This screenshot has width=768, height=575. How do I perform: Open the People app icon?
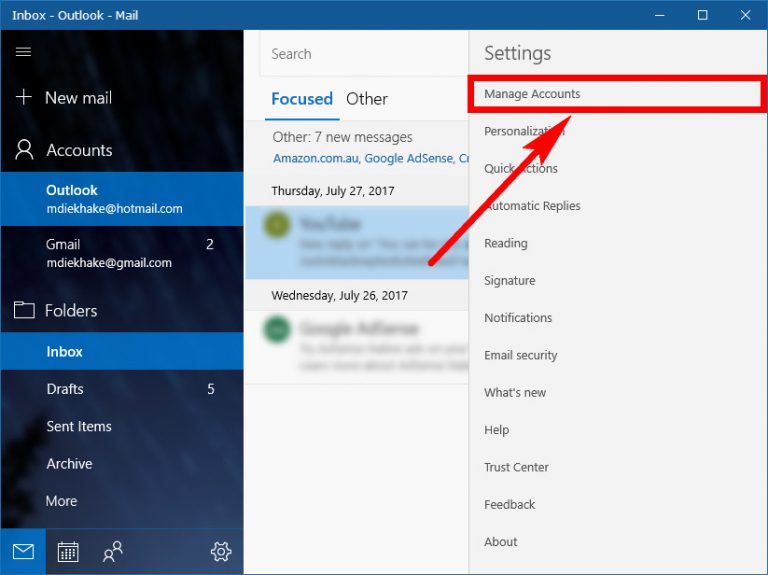point(113,552)
